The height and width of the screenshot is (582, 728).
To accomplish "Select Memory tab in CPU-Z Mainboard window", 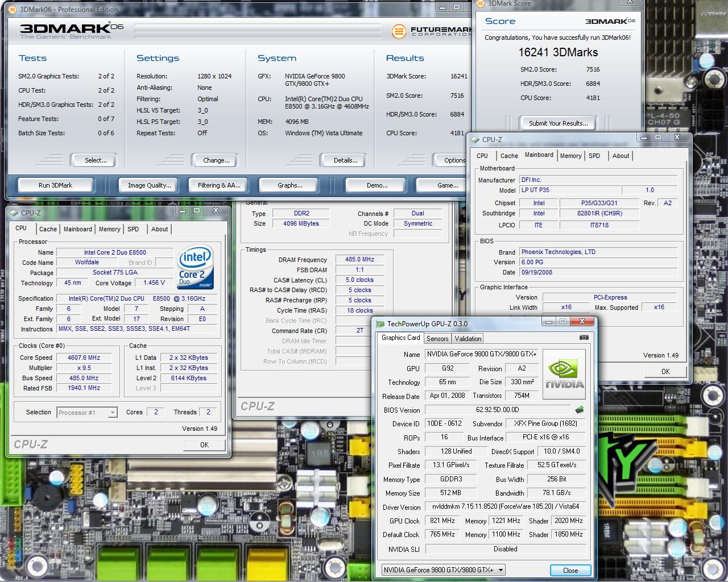I will [570, 156].
